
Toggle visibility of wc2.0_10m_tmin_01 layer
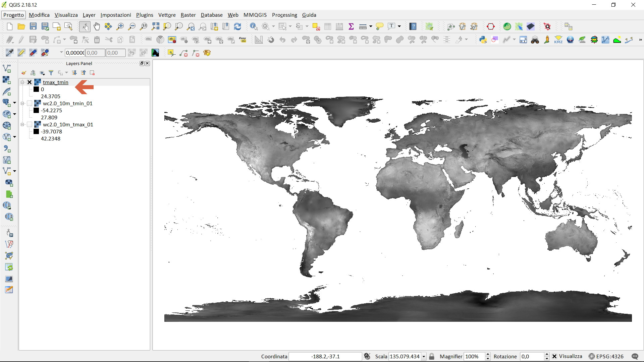pos(30,103)
